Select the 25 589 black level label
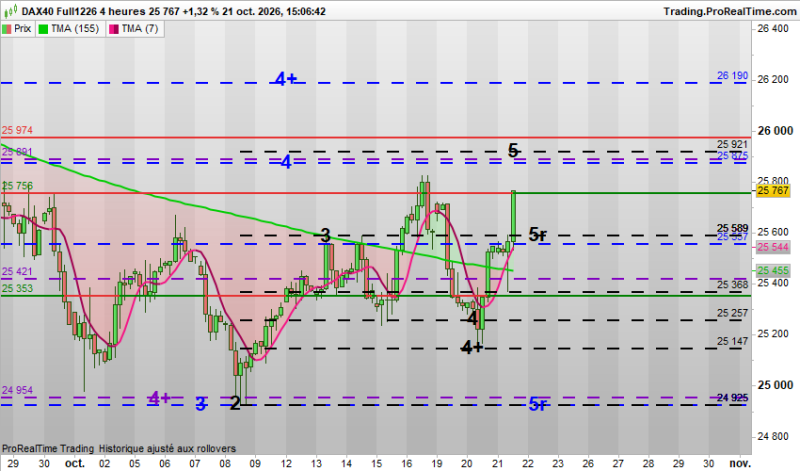The width and height of the screenshot is (800, 471). tap(732, 228)
